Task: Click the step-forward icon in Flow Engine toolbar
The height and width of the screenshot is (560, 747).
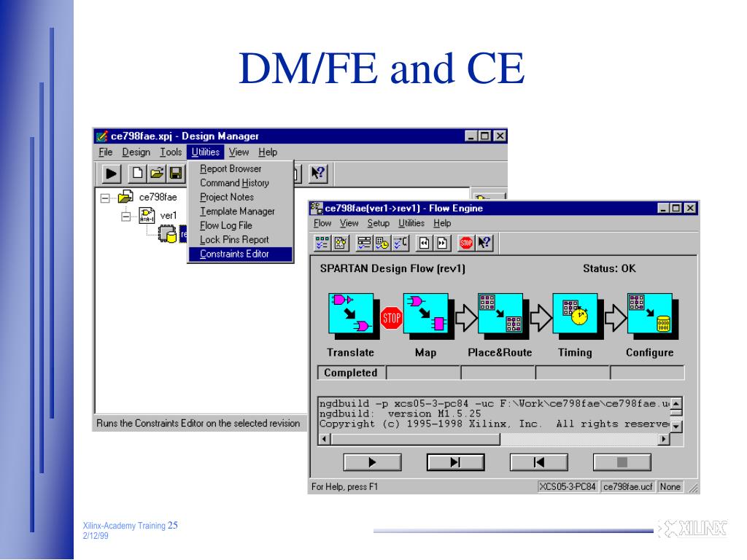Action: [442, 243]
